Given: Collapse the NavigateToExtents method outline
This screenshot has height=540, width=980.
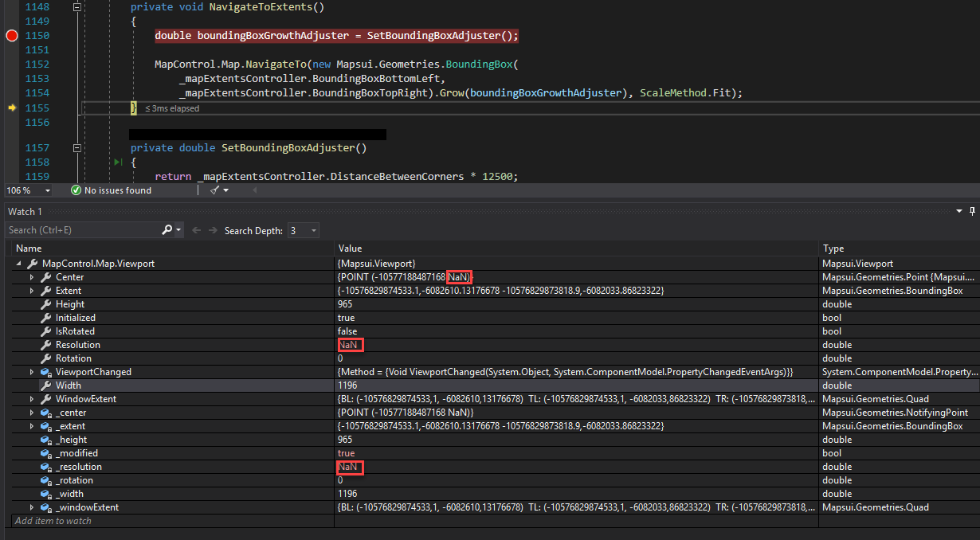Looking at the screenshot, I should point(76,6).
